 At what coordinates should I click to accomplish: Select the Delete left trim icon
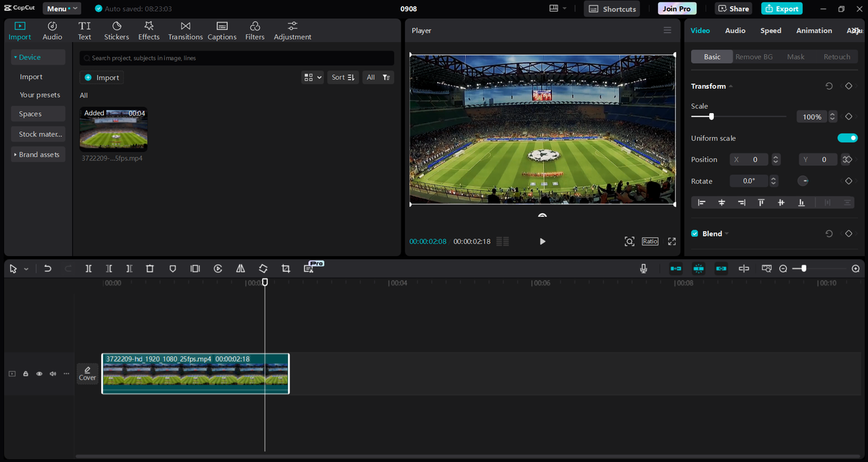(108, 269)
